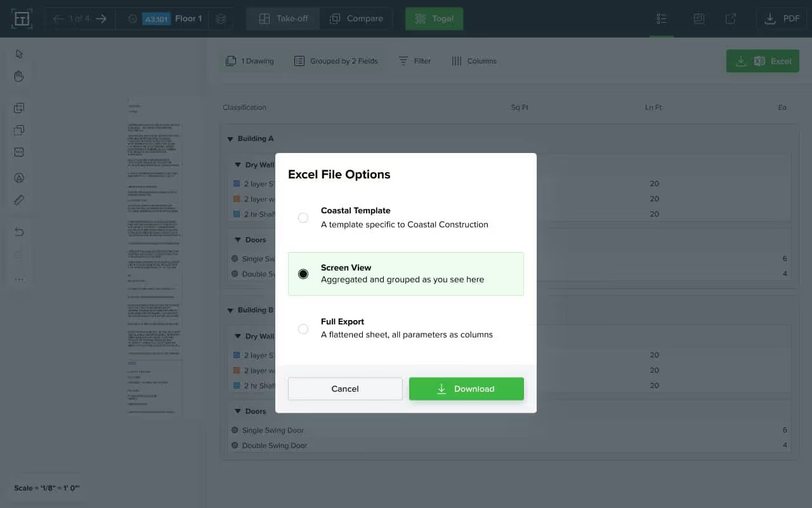Collapse the Building B group
Viewport: 812px width, 508px height.
pyautogui.click(x=230, y=310)
